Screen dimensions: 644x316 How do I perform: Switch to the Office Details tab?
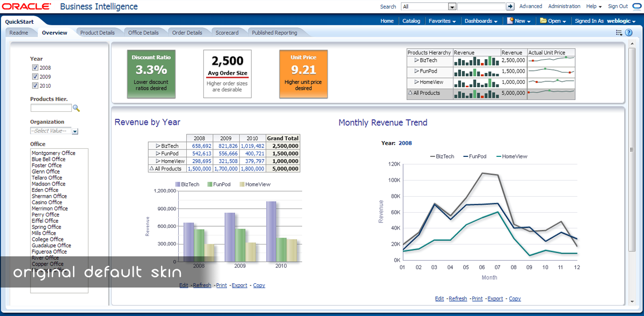click(143, 33)
